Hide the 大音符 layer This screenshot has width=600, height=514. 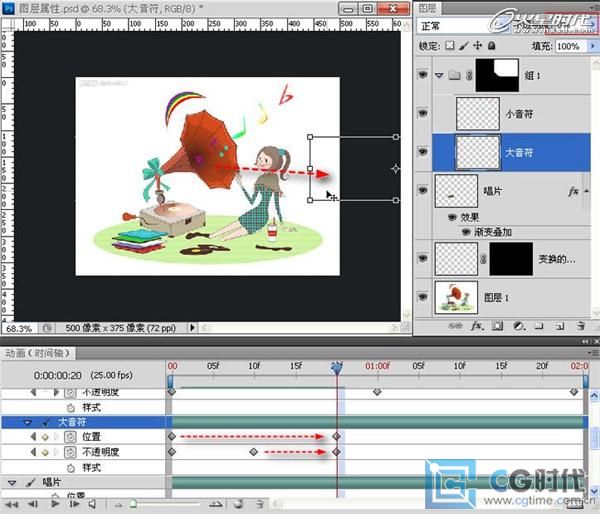(x=422, y=152)
